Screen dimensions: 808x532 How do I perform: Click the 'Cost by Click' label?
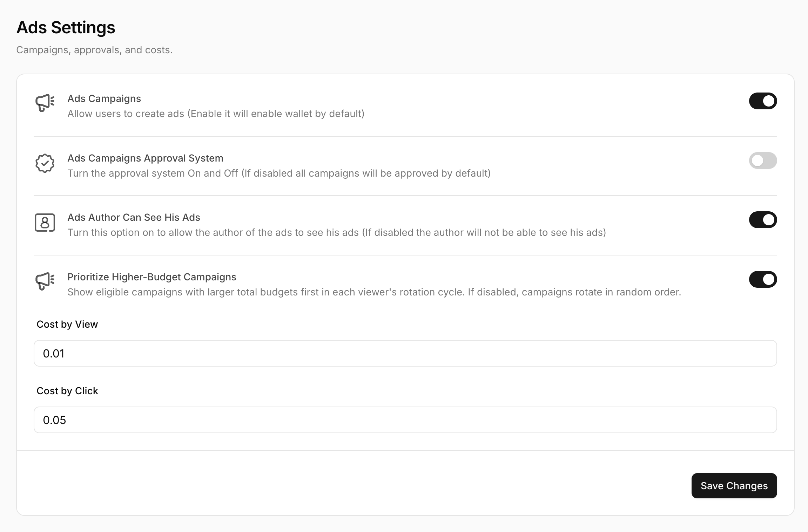point(67,391)
